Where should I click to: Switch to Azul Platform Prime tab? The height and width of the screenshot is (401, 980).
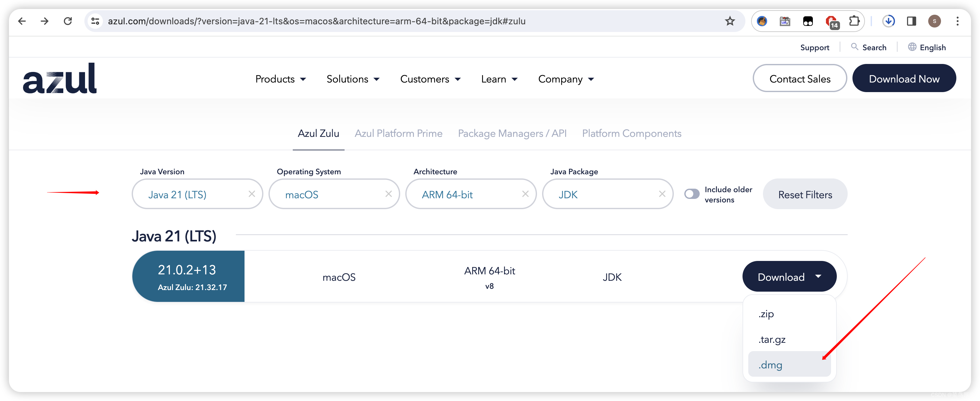(x=398, y=134)
